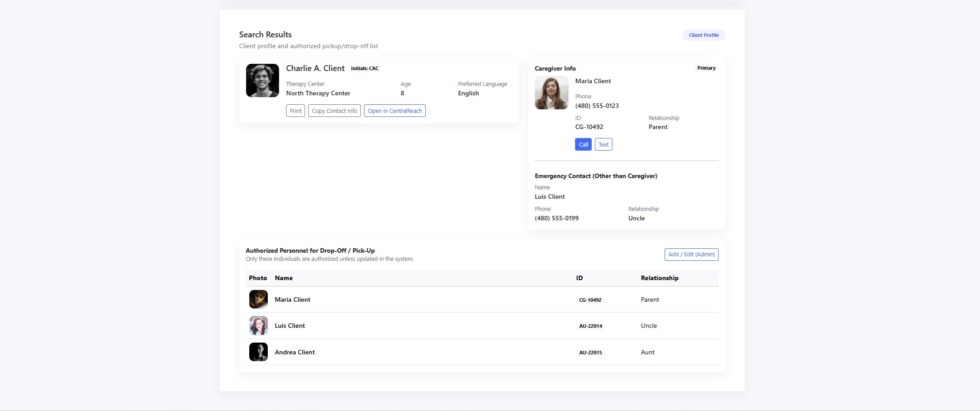The image size is (980, 411).
Task: Text the primary caregiver
Action: (x=603, y=145)
